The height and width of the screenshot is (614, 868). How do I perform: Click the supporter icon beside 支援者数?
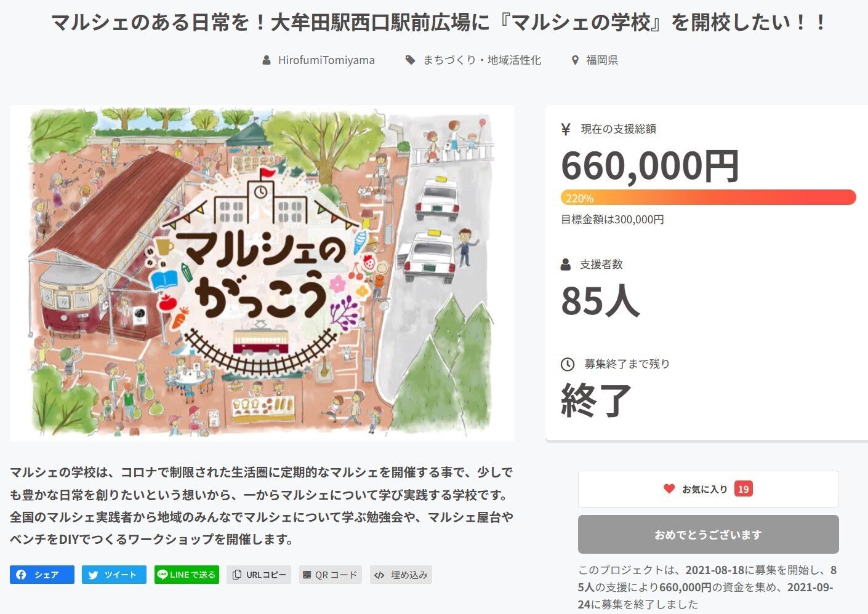click(x=566, y=265)
